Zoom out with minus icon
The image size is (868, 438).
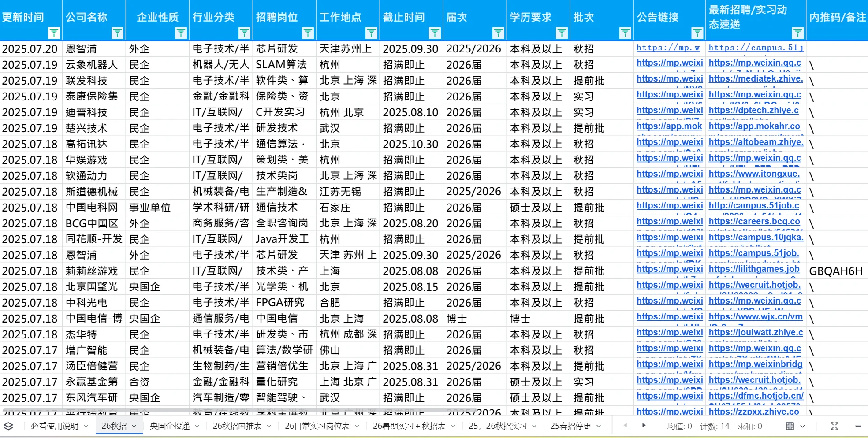(858, 426)
